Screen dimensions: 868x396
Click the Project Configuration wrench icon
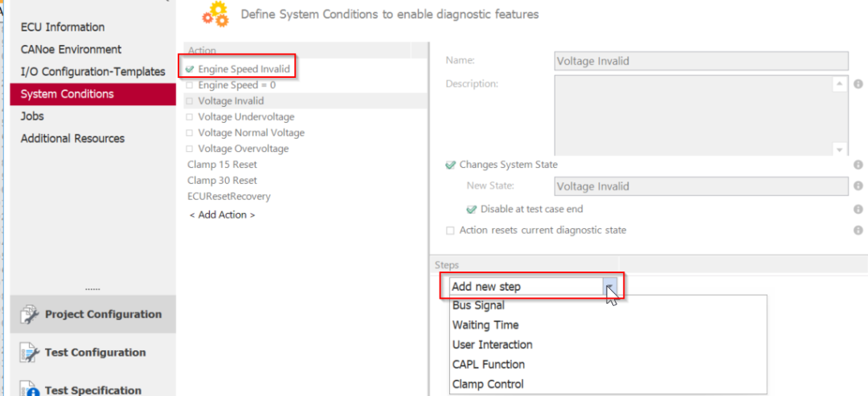tap(30, 314)
